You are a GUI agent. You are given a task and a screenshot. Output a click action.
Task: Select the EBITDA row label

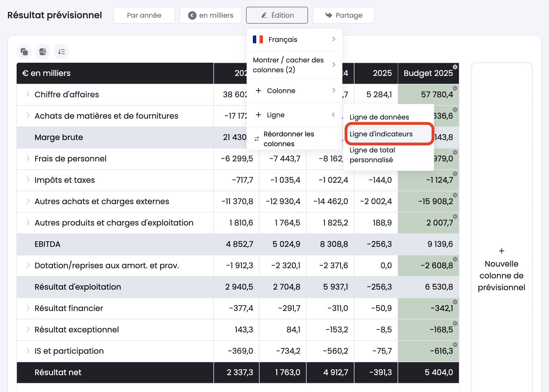(48, 244)
